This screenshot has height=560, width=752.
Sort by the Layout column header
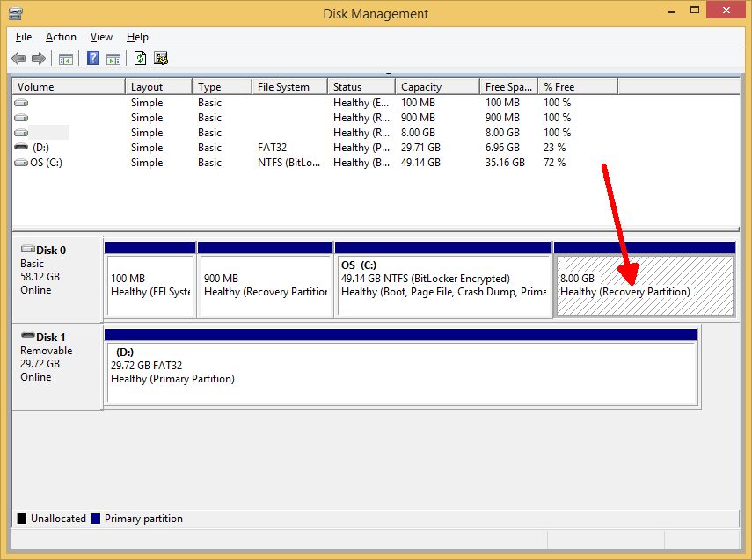pos(158,87)
